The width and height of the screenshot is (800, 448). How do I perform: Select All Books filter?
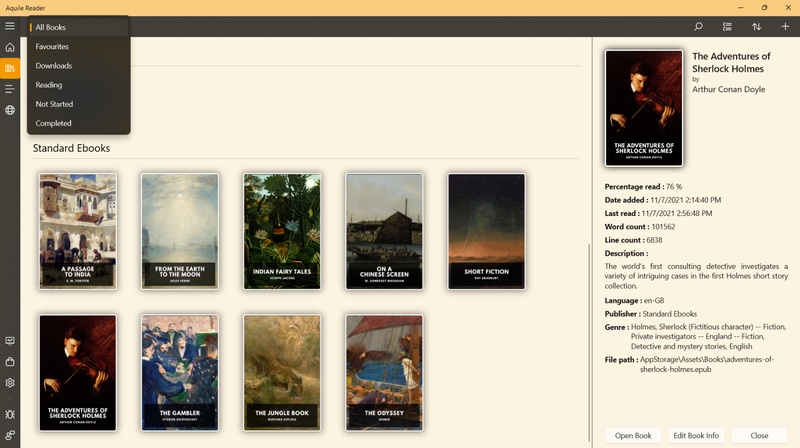[51, 27]
